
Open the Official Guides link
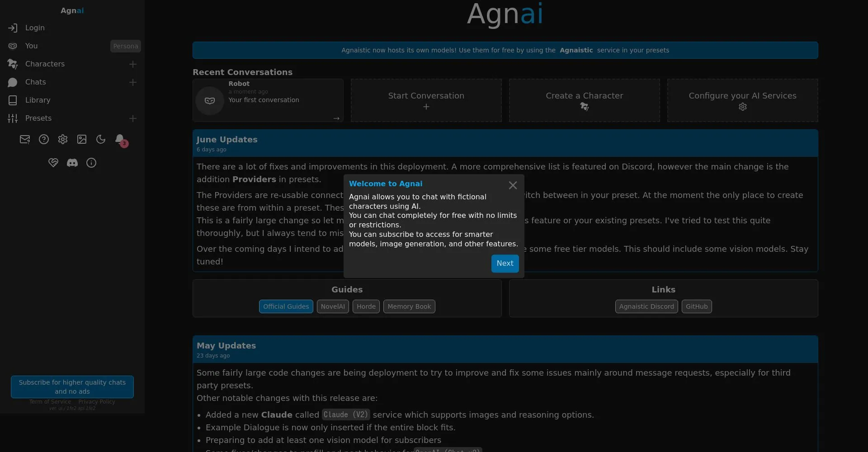[286, 306]
